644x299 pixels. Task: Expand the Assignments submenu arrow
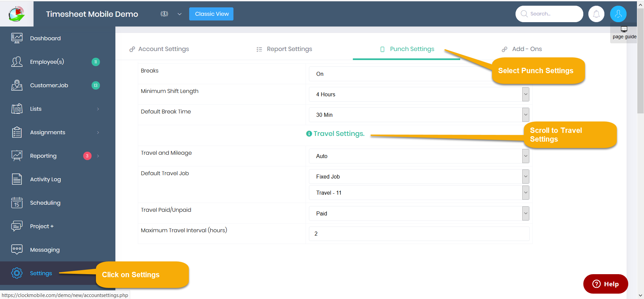tap(98, 132)
